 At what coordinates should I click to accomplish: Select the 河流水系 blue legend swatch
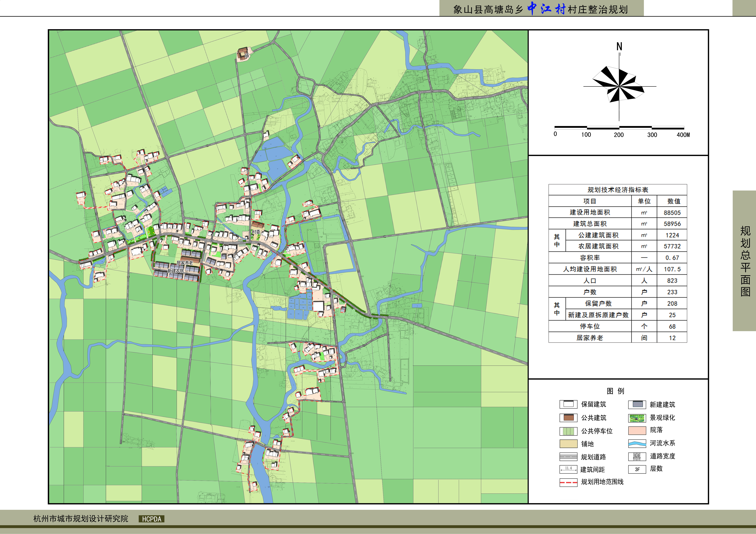[637, 443]
